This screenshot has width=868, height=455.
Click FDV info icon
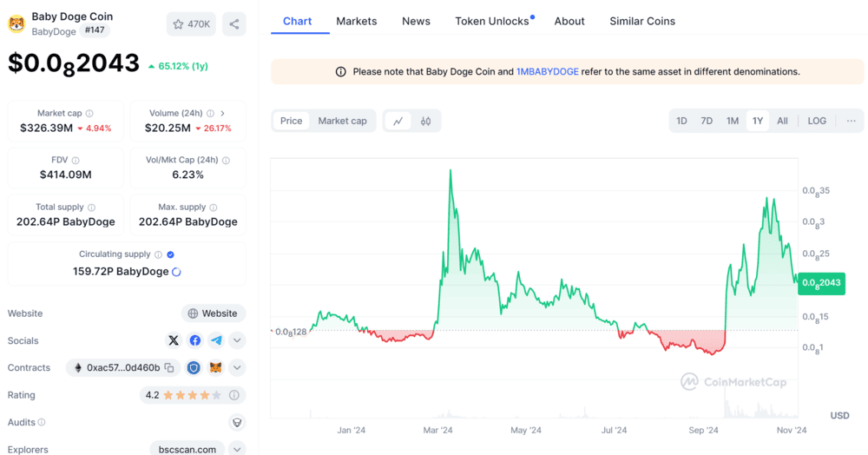point(76,161)
